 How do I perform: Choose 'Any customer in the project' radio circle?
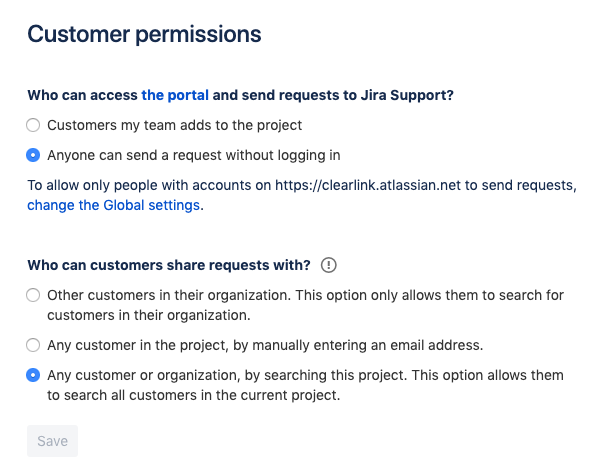33,345
